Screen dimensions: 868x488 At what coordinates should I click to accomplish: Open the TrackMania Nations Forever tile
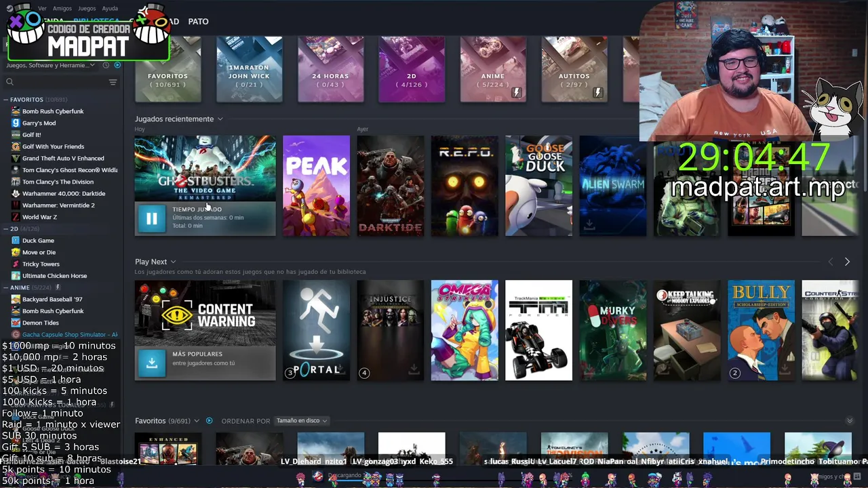point(538,331)
